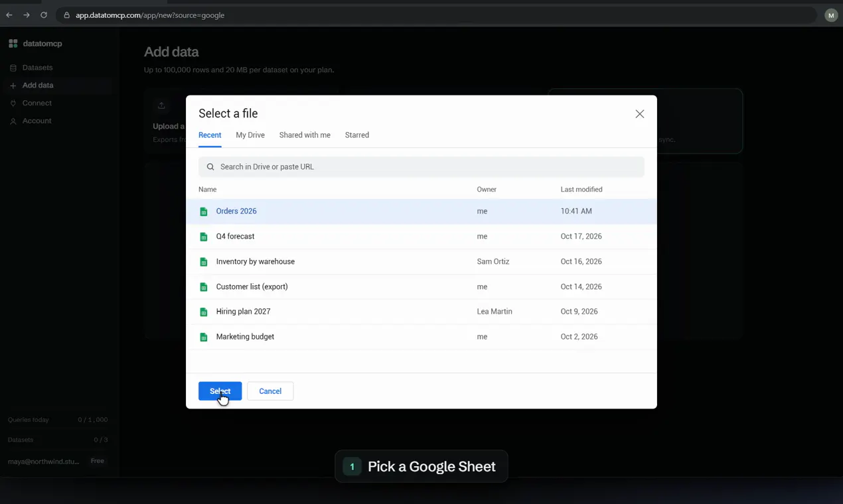Click the datatomcp logo icon
843x504 pixels.
click(13, 44)
